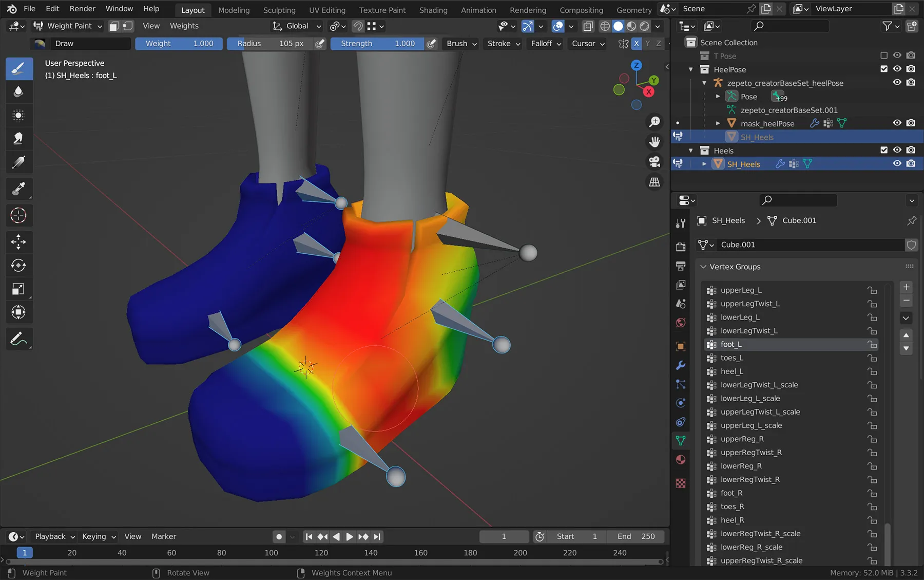Select the Average brush tool
924x580 pixels.
coord(18,115)
